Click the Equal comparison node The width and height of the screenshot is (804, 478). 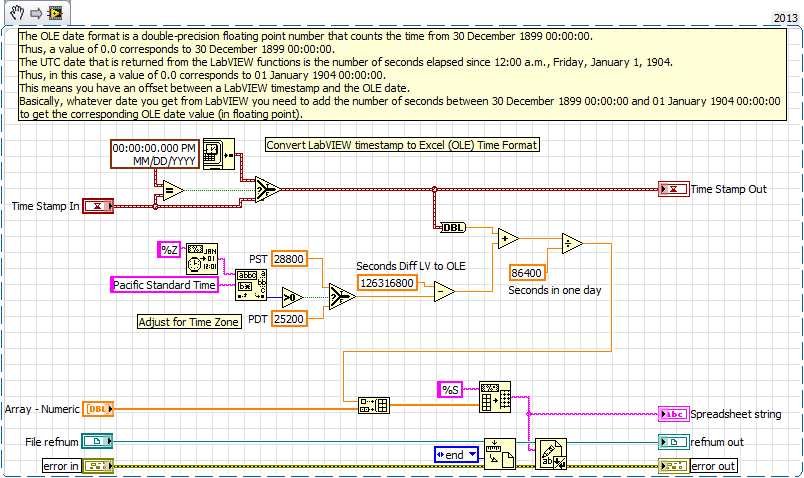[171, 188]
